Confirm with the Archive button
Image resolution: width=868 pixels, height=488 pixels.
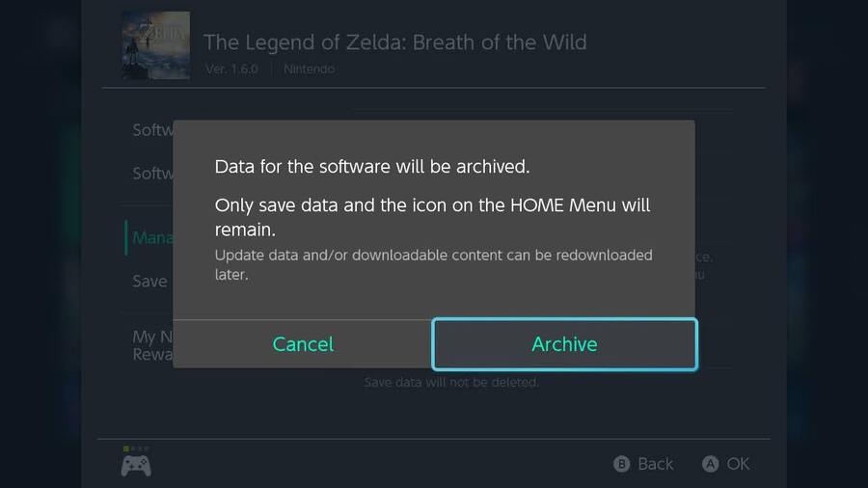[564, 344]
